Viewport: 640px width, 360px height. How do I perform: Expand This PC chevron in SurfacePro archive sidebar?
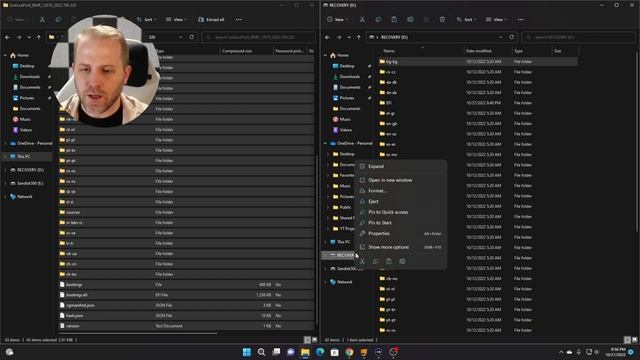5,156
